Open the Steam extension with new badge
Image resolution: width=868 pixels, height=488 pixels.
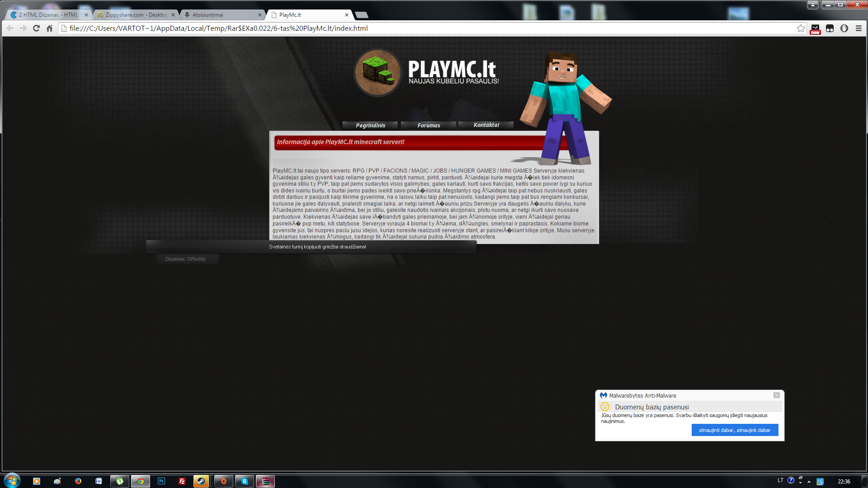815,29
